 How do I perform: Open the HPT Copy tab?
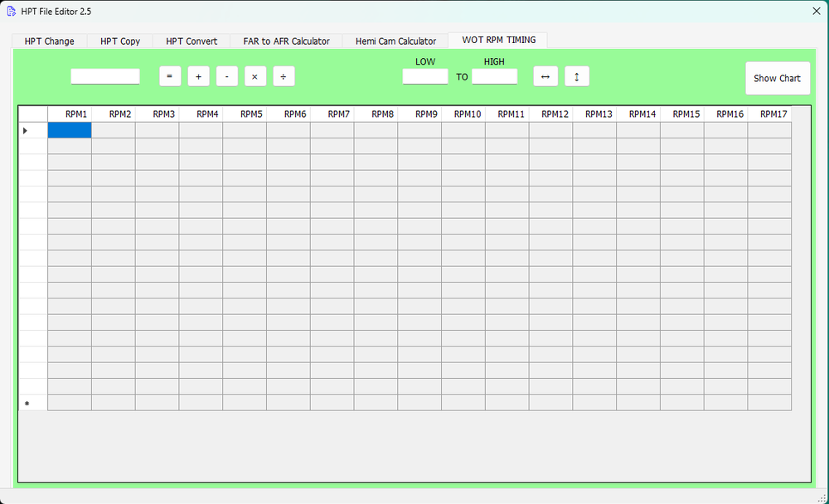tap(120, 41)
